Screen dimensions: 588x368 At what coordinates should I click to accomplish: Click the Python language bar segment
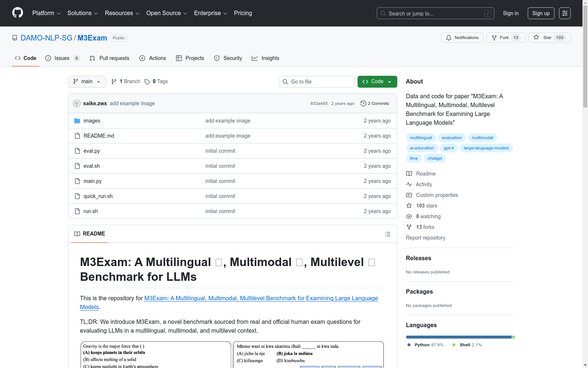click(458, 337)
